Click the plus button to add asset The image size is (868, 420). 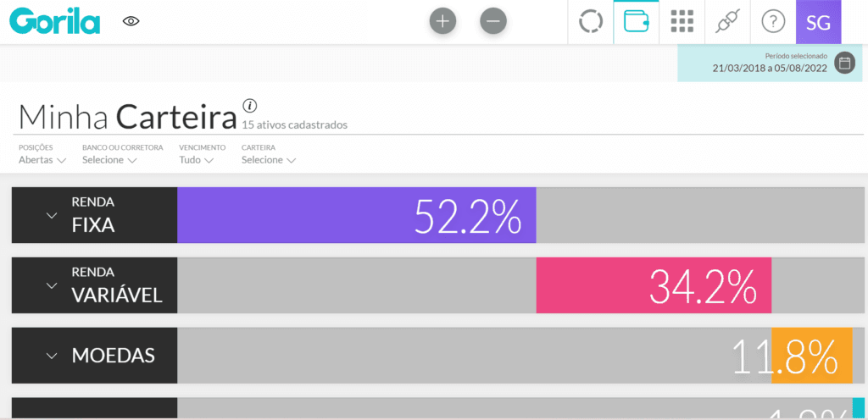[442, 22]
